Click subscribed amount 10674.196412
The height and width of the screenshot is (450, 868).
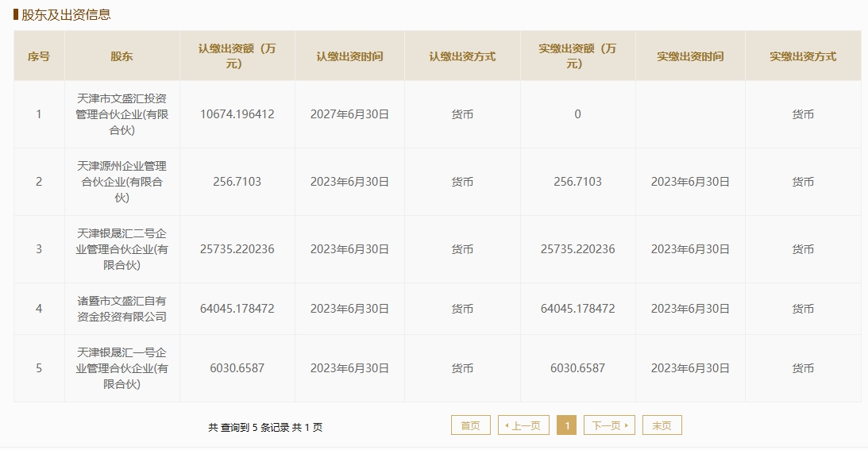tap(237, 114)
